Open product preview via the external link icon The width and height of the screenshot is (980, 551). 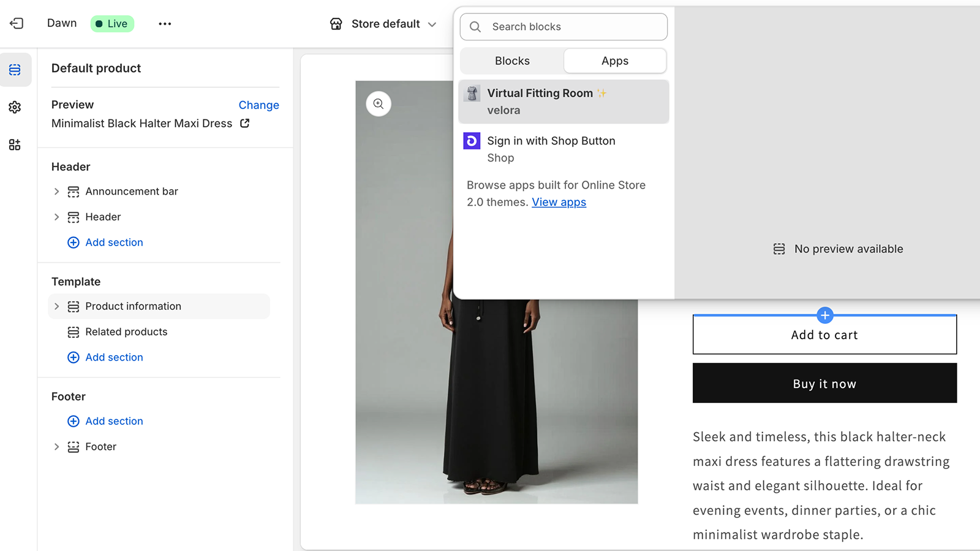click(x=244, y=123)
